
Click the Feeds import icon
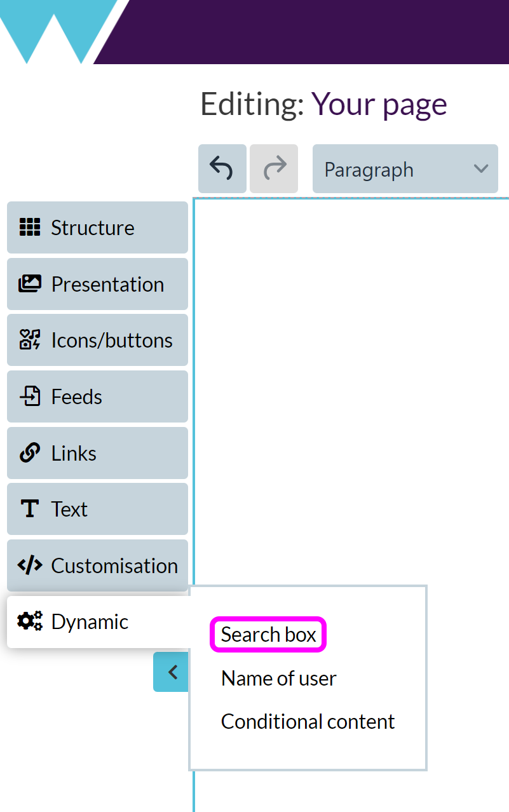30,396
